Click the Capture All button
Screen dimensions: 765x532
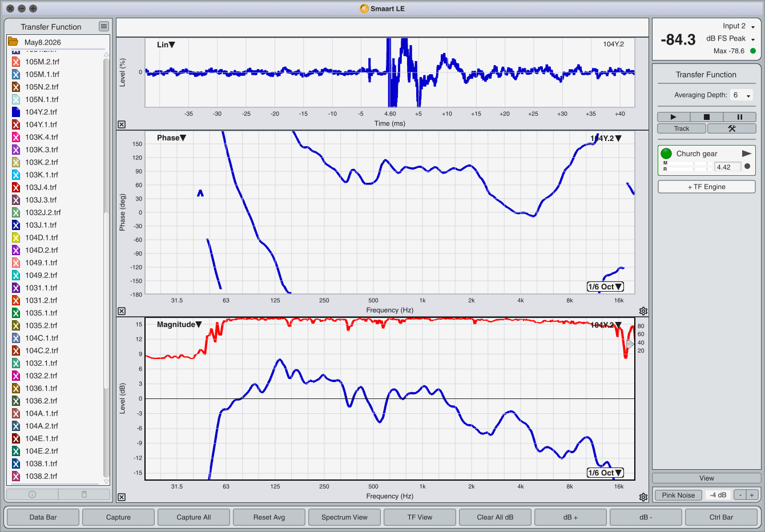[194, 517]
